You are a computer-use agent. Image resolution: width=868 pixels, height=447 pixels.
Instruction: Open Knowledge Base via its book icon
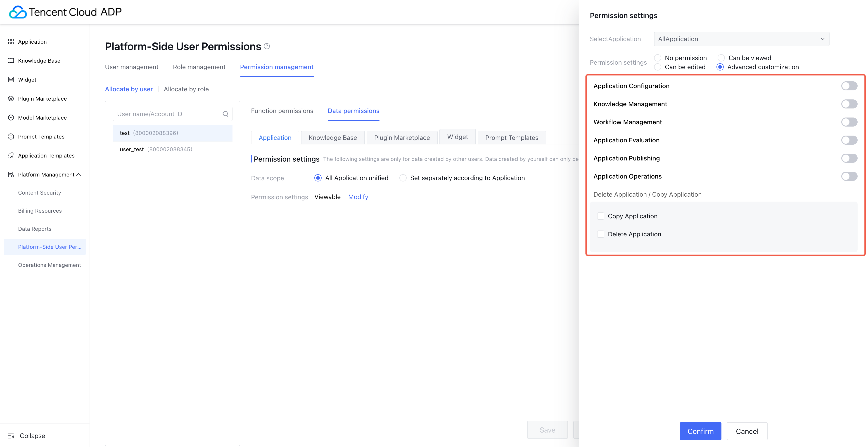pyautogui.click(x=10, y=60)
